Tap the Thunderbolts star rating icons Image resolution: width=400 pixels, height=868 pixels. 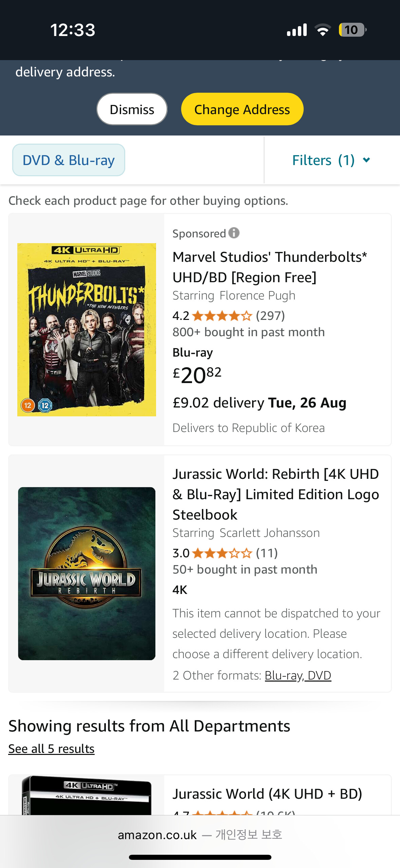[x=222, y=316]
